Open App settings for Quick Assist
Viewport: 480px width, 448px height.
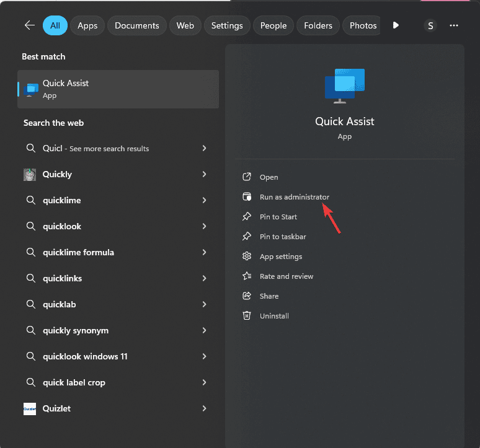click(281, 257)
